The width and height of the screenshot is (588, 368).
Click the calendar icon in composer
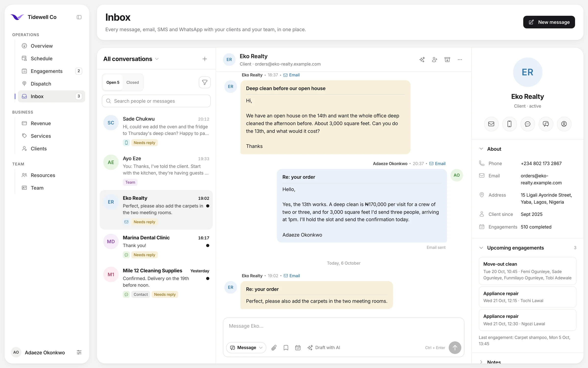(298, 348)
